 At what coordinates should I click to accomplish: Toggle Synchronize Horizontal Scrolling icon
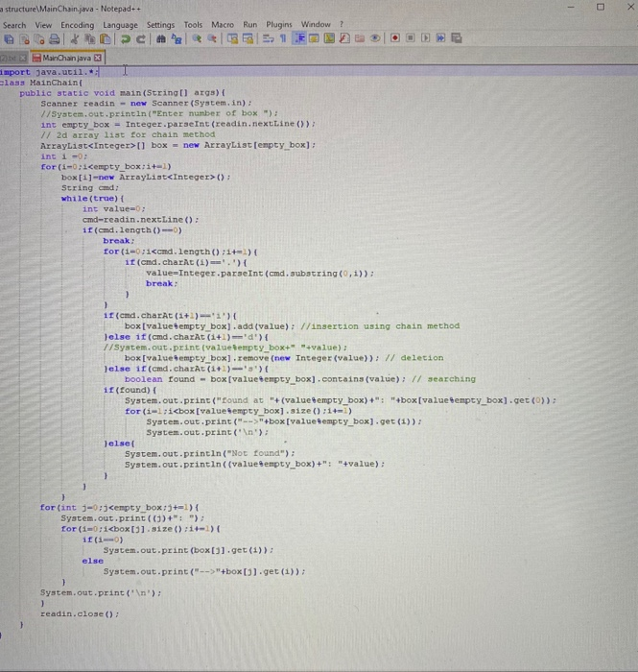tap(248, 38)
